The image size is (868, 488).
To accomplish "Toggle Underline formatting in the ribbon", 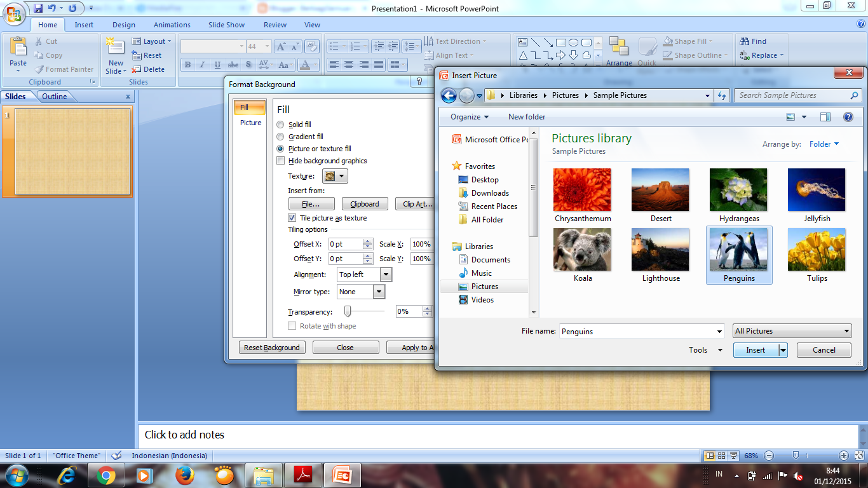I will [x=218, y=65].
